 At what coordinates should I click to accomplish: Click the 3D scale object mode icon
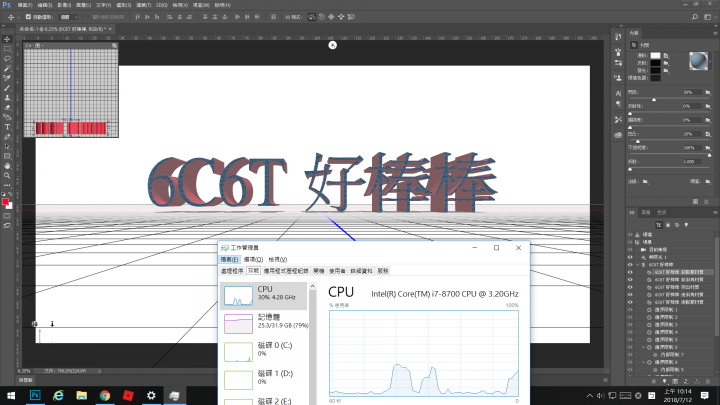coord(351,17)
